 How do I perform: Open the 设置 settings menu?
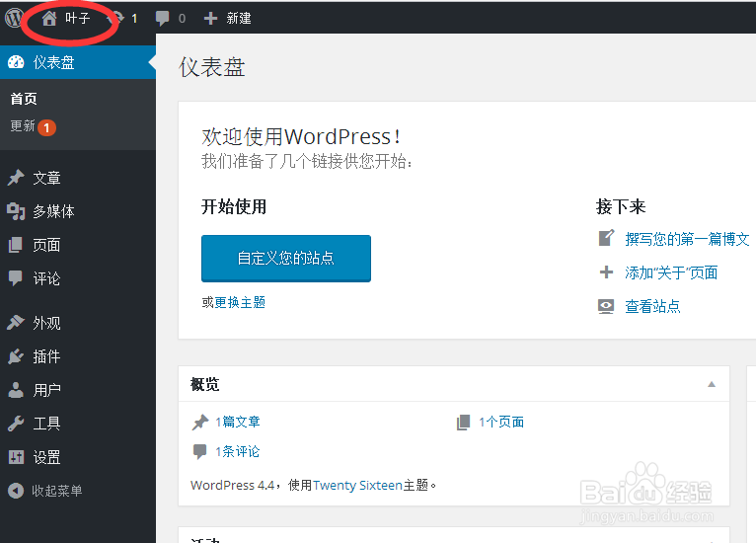[x=46, y=457]
